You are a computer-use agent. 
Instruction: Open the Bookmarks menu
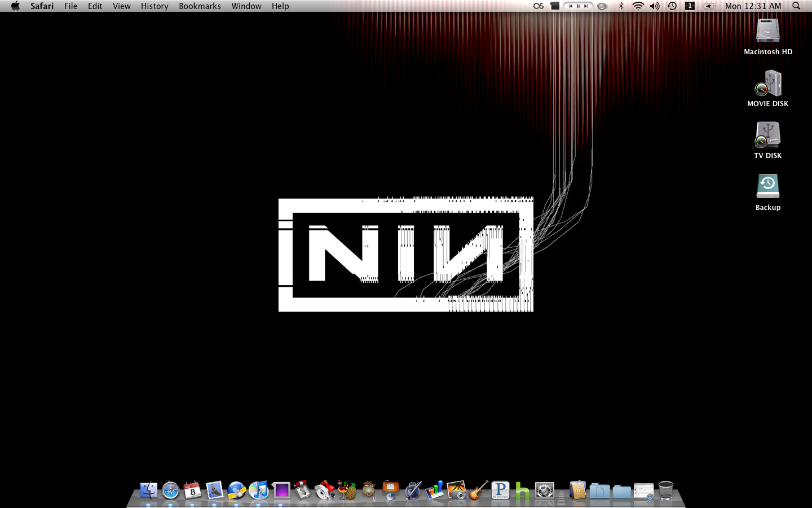[x=200, y=6]
